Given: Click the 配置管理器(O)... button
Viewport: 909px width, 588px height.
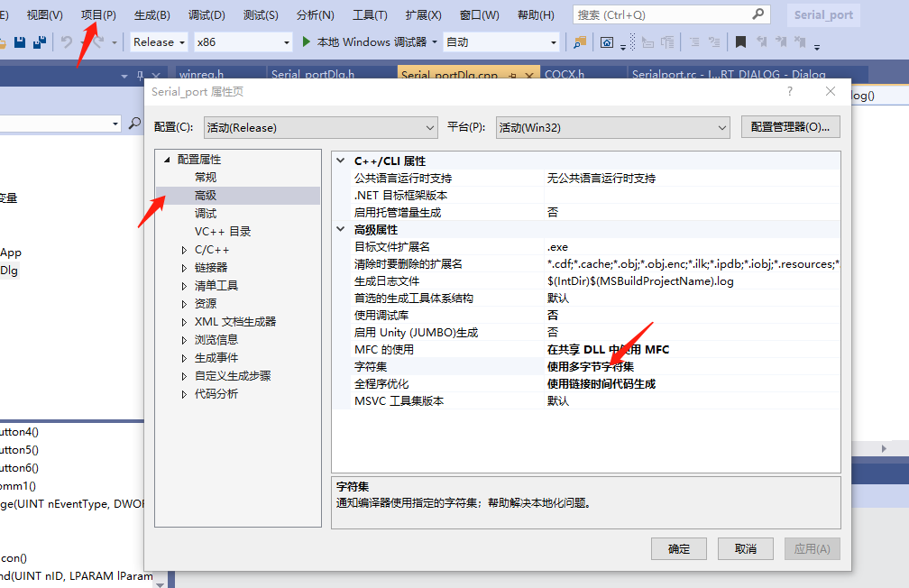Looking at the screenshot, I should tap(790, 127).
